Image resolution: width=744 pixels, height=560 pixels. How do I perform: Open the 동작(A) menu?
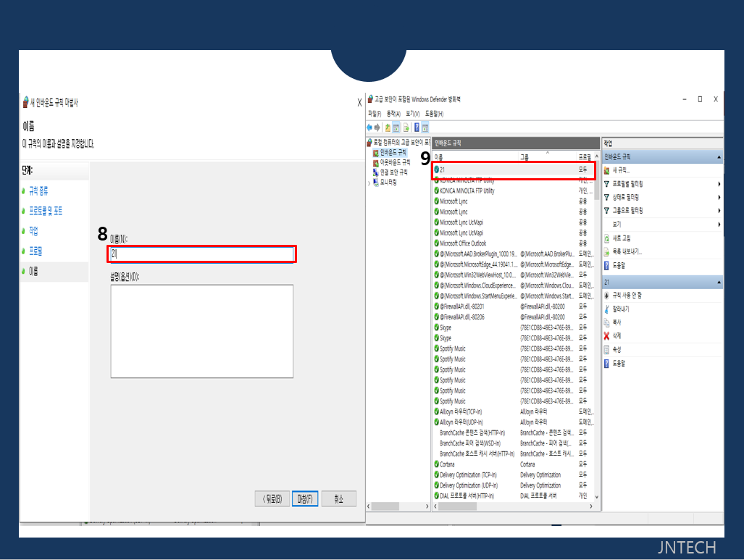point(393,114)
